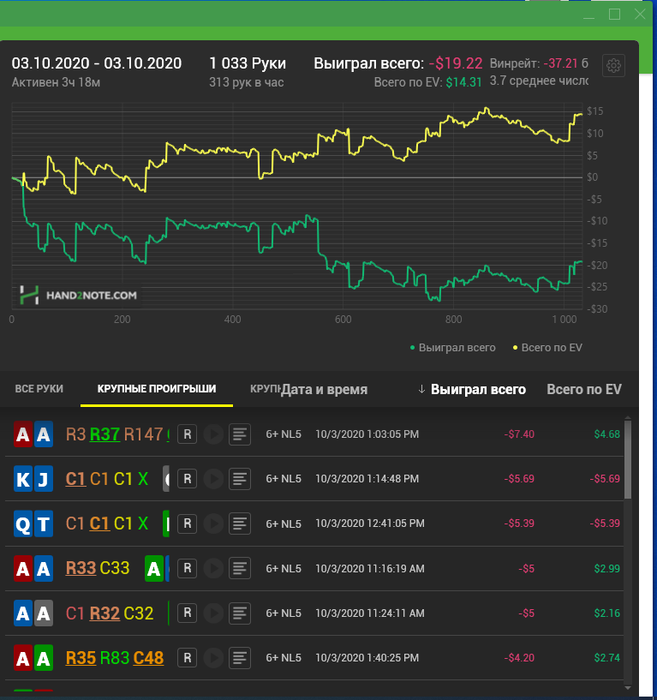This screenshot has height=700, width=657.
Task: Click the earnings chart area
Action: coord(297,206)
